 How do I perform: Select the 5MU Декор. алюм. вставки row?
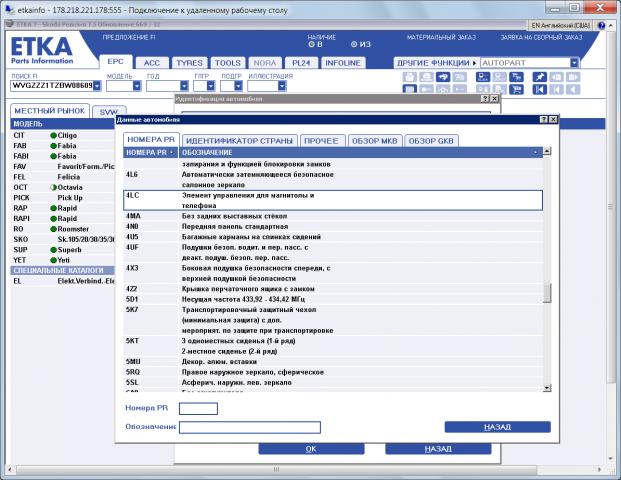(333, 362)
